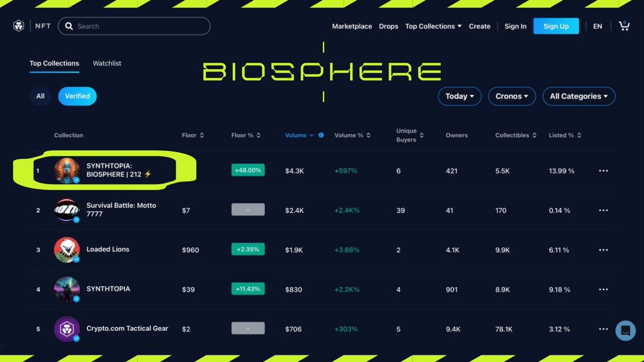Click the SYNTHTOPIA: BIOSPHERE collection avatar
Image resolution: width=644 pixels, height=362 pixels.
tap(67, 171)
